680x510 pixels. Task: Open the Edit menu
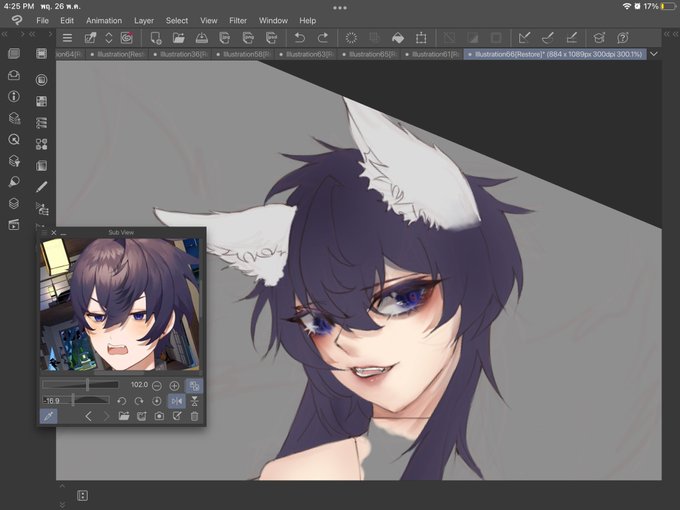67,20
